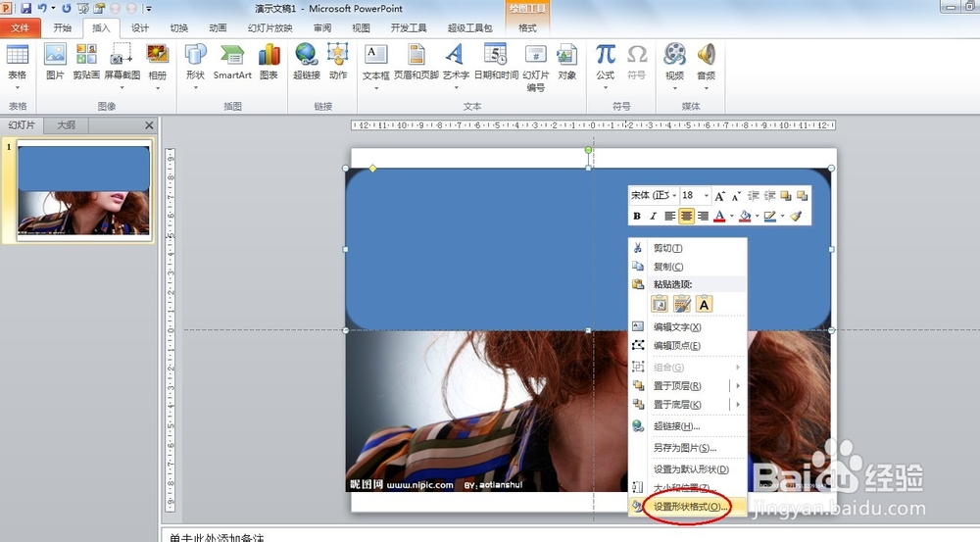This screenshot has width=980, height=542.
Task: Switch to the 设计 ribbon tab
Action: tap(140, 28)
